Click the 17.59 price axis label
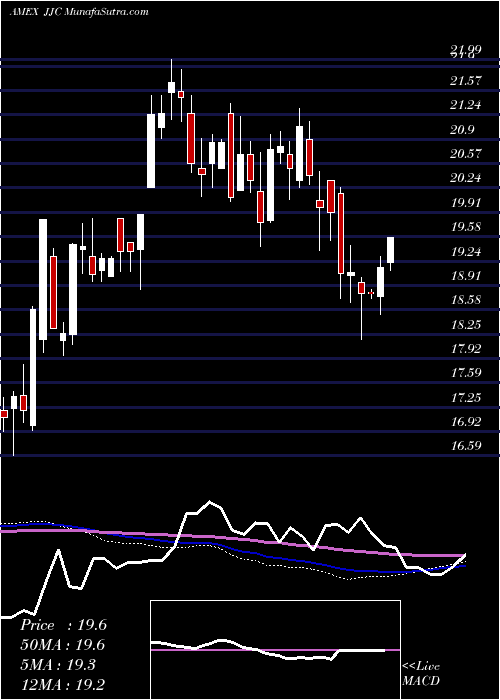The image size is (500, 700). coord(467,372)
